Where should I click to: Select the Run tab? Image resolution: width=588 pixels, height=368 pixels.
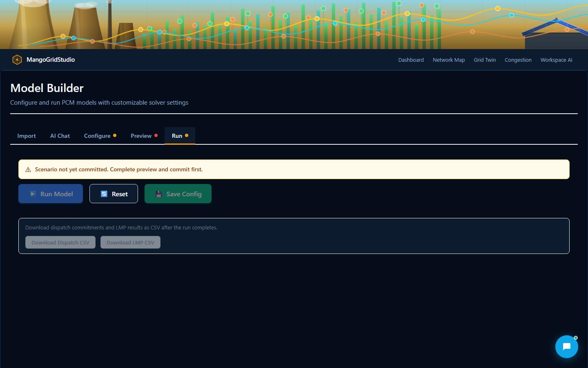pos(180,136)
